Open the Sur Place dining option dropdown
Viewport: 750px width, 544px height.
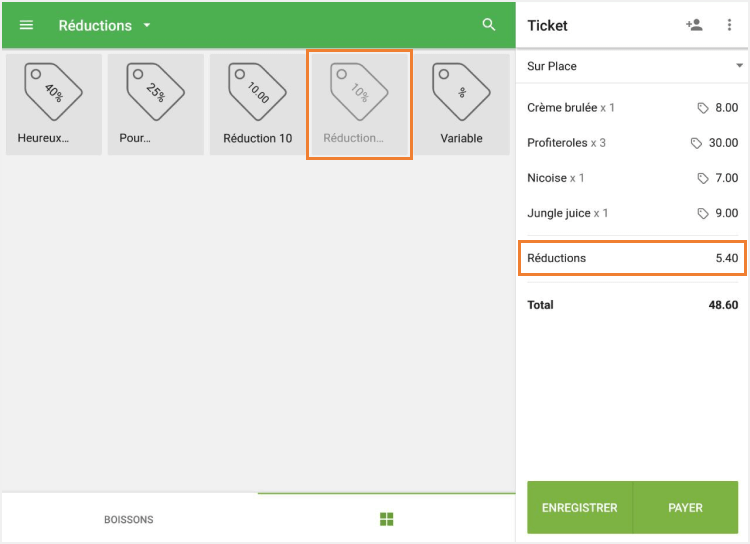(x=632, y=66)
